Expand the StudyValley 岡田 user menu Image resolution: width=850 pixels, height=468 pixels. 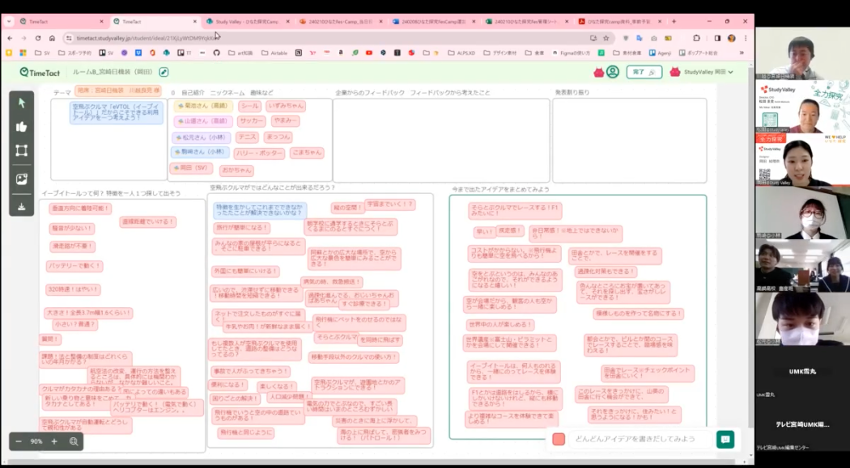702,72
